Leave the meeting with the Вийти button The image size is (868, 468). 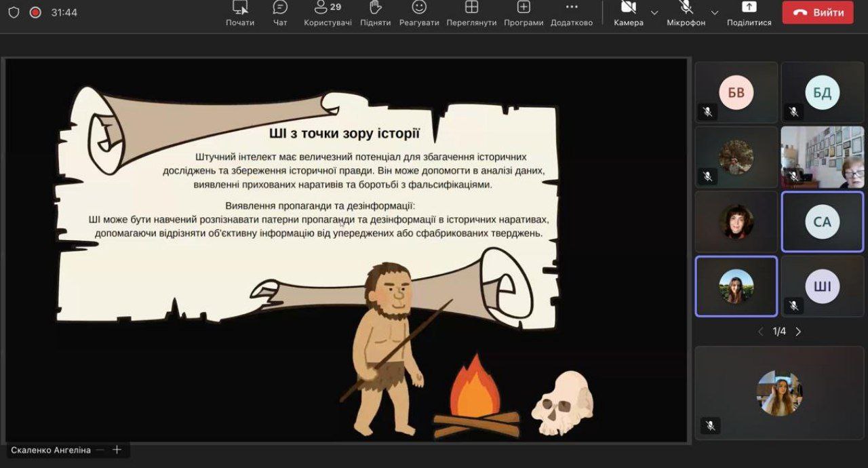tap(817, 13)
